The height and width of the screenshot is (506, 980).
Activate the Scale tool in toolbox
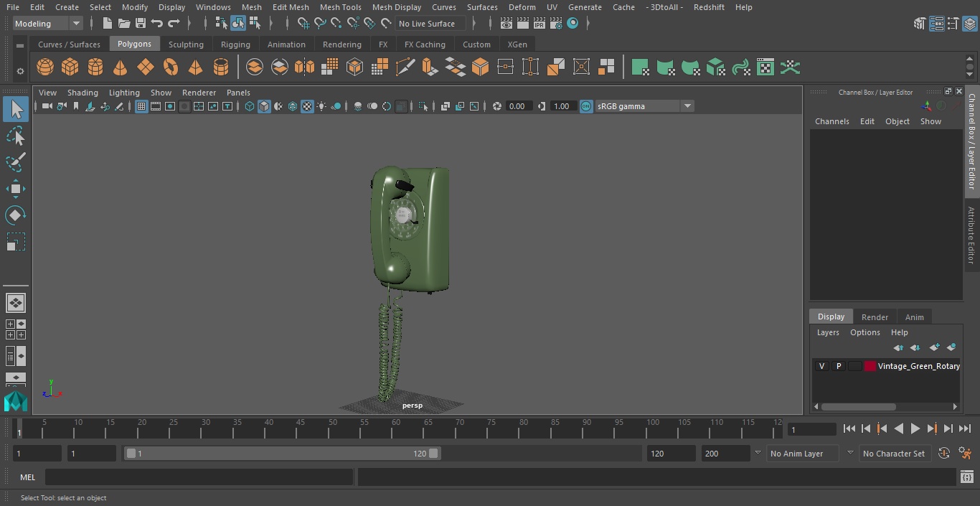point(16,242)
